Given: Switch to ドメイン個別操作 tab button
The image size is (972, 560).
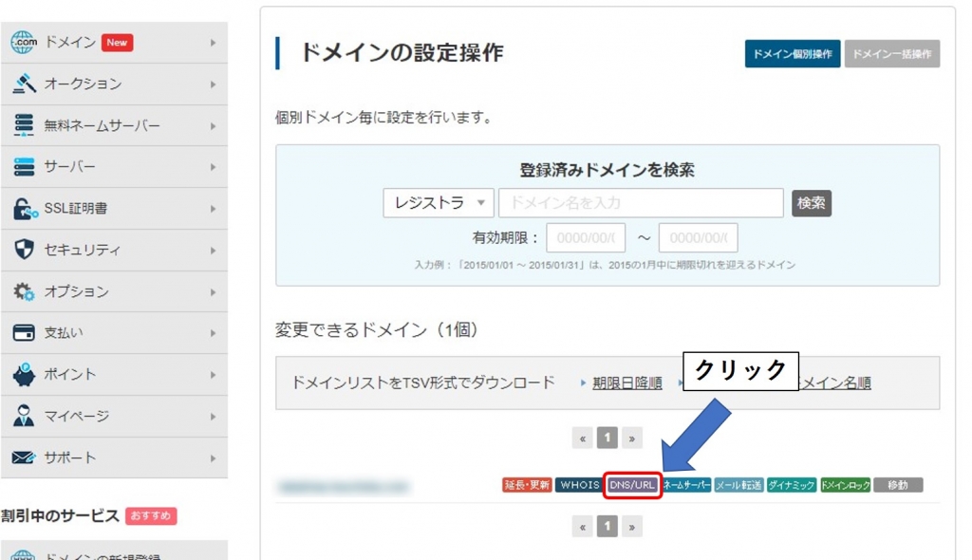Looking at the screenshot, I should point(793,54).
